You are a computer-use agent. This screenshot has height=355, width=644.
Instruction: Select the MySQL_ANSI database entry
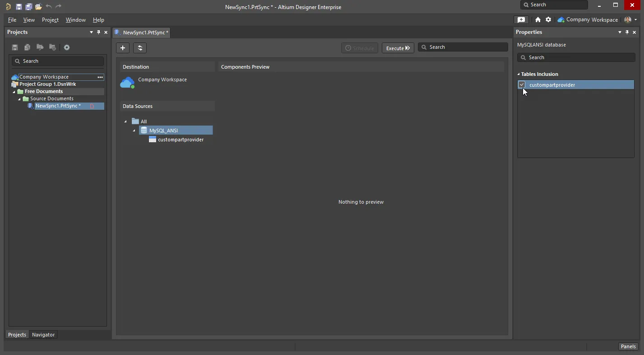point(176,131)
